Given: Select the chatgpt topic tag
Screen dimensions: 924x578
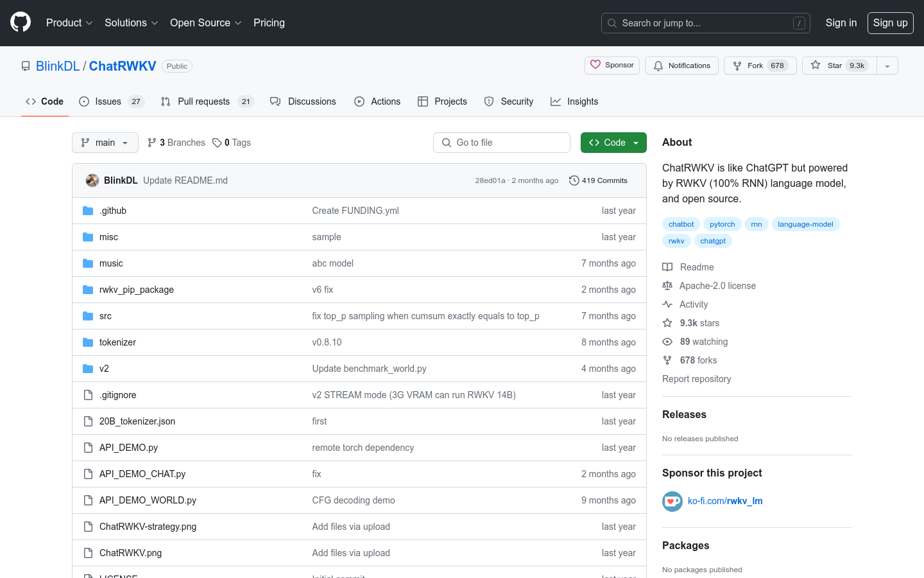Looking at the screenshot, I should click(713, 241).
